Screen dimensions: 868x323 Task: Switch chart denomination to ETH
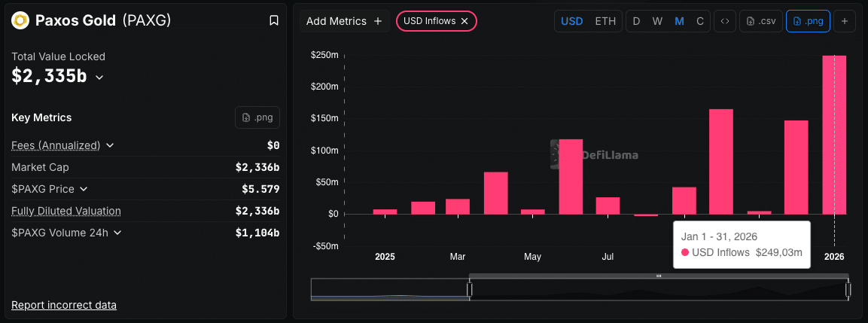(605, 21)
